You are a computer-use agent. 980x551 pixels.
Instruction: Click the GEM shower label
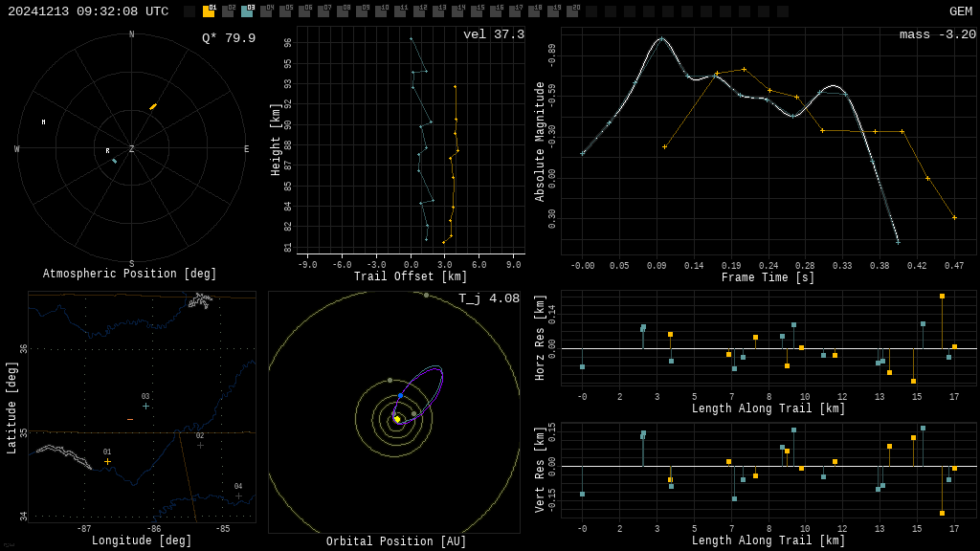(x=960, y=11)
